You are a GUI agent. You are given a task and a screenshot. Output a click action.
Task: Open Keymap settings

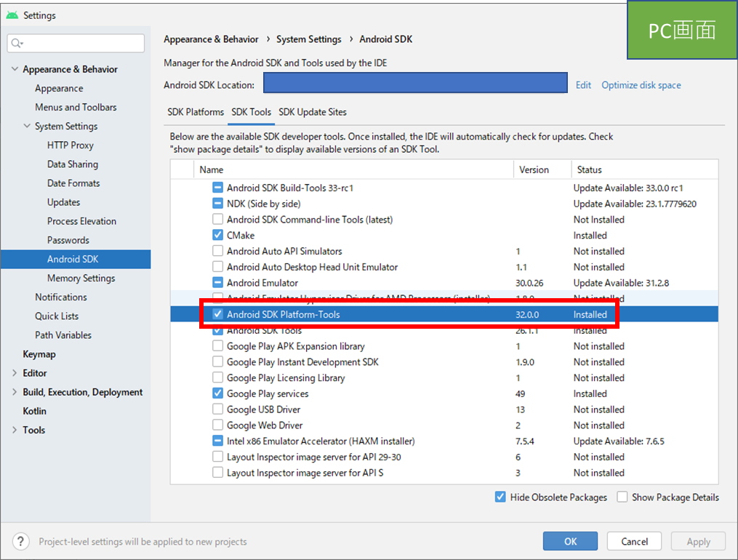coord(39,354)
